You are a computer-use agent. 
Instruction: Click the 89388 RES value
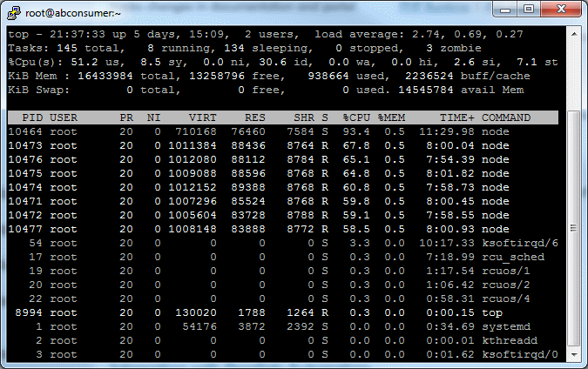point(248,187)
